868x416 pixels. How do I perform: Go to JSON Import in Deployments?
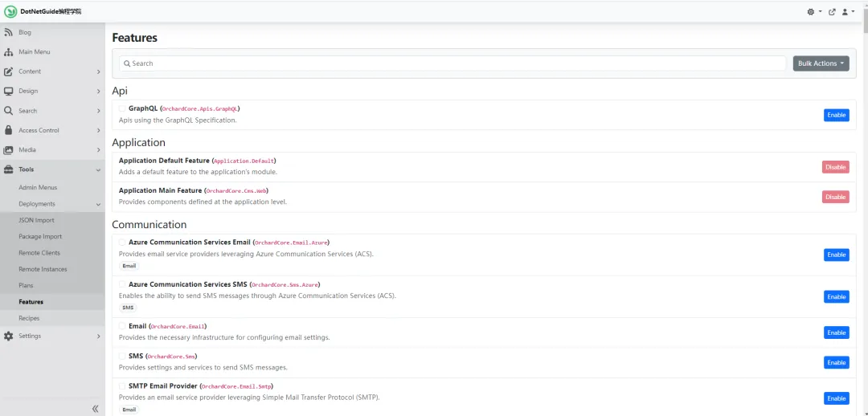(x=36, y=220)
